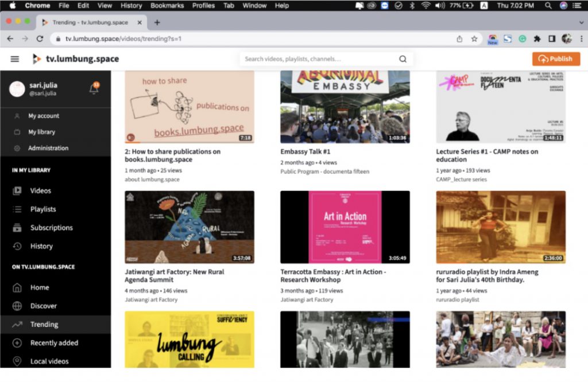This screenshot has height=382, width=588.
Task: Open the rururadio playlist sepia thumbnail
Action: 501,227
